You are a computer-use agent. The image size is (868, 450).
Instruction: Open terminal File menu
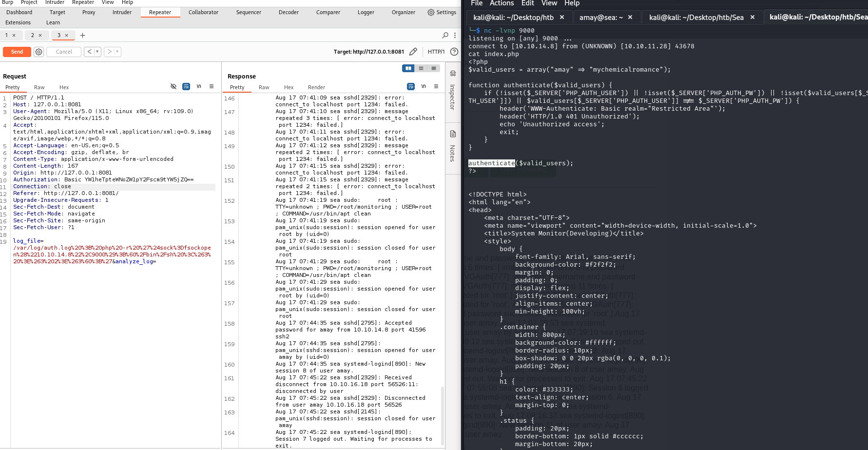pos(477,3)
